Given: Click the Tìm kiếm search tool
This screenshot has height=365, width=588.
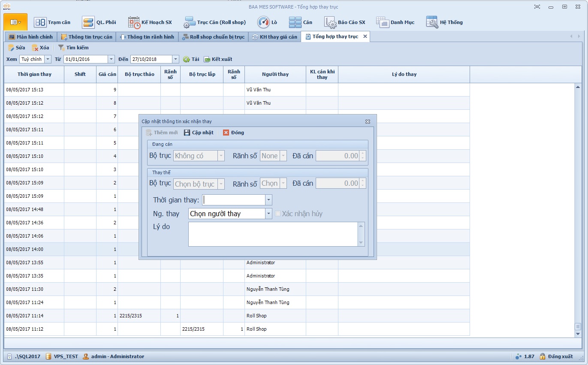Looking at the screenshot, I should click(73, 48).
